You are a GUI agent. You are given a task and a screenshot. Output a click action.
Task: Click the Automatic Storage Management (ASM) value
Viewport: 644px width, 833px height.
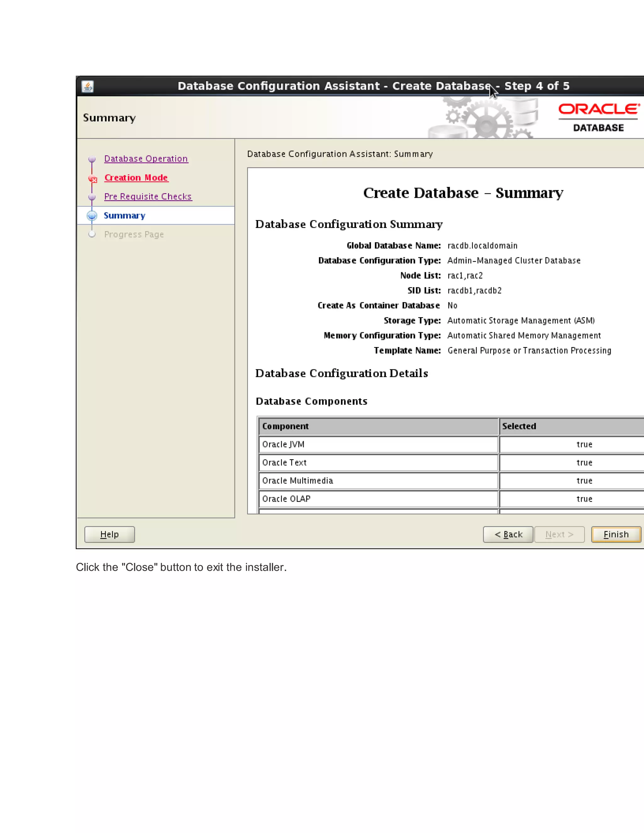pos(521,320)
